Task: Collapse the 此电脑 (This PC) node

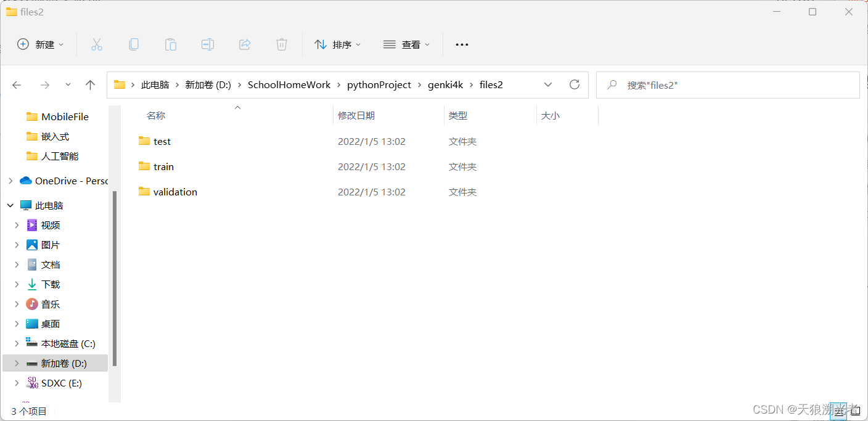Action: [x=10, y=205]
